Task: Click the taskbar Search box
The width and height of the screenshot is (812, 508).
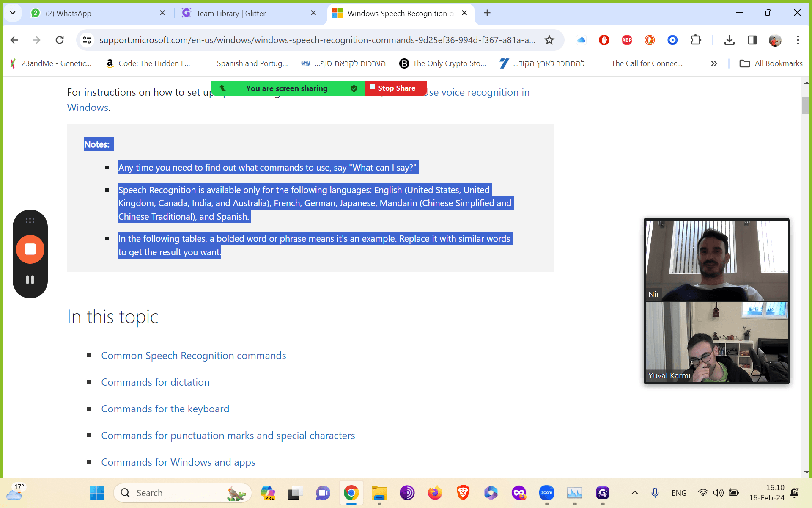Action: point(183,493)
